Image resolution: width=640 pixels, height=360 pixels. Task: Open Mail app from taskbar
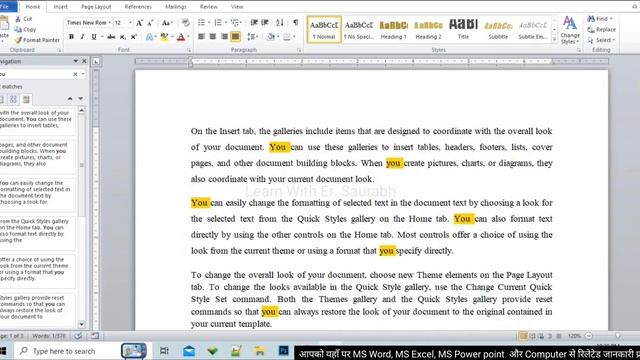pyautogui.click(x=189, y=351)
